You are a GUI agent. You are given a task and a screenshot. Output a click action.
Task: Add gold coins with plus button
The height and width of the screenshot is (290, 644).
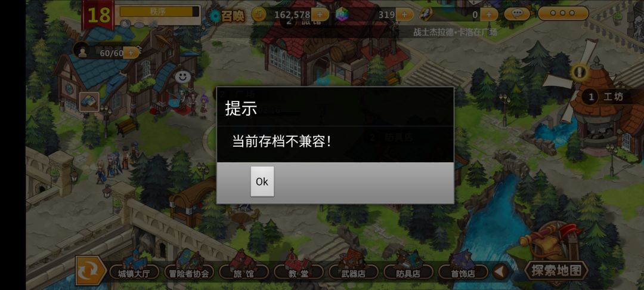pos(320,15)
